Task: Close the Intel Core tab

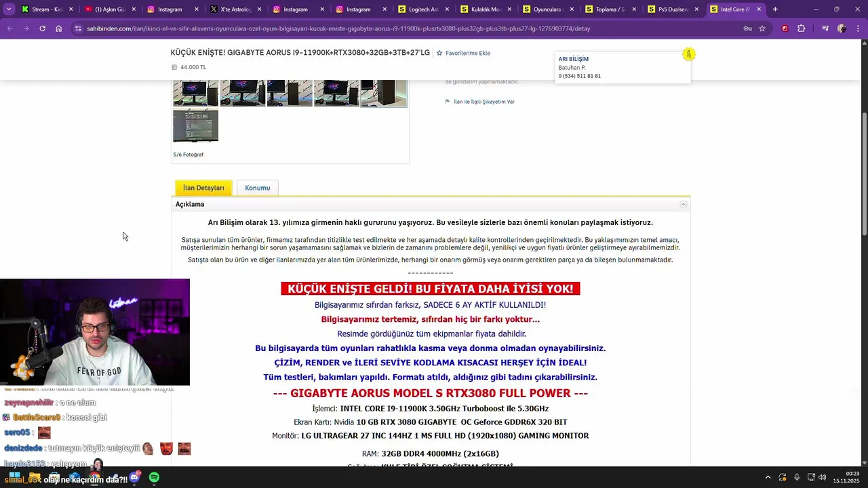Action: coord(759,9)
